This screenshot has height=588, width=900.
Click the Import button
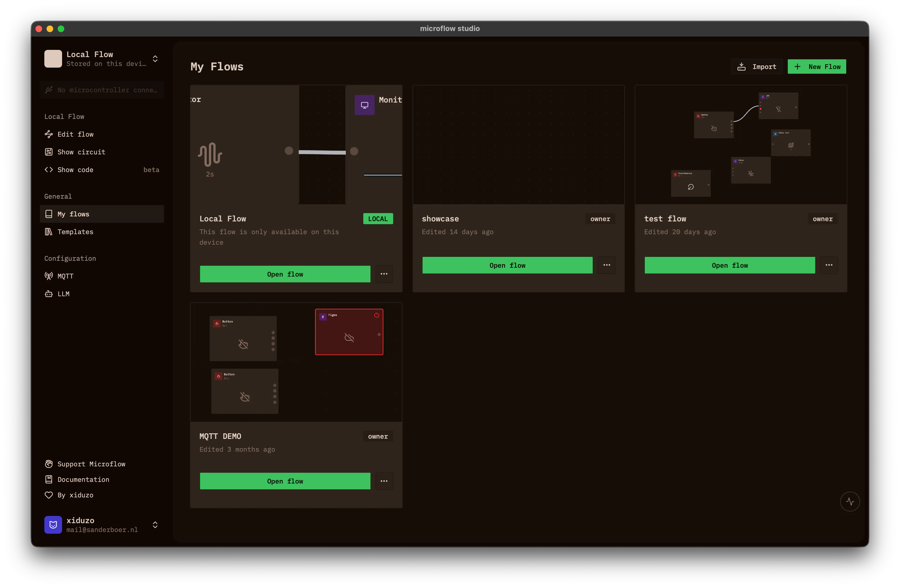[757, 67]
